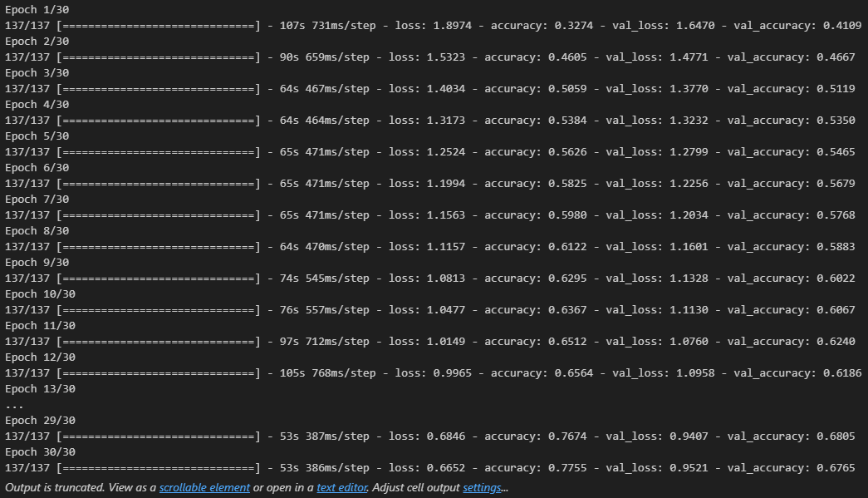
Task: Click the 'Epoch 12/30' line
Action: pyautogui.click(x=41, y=357)
